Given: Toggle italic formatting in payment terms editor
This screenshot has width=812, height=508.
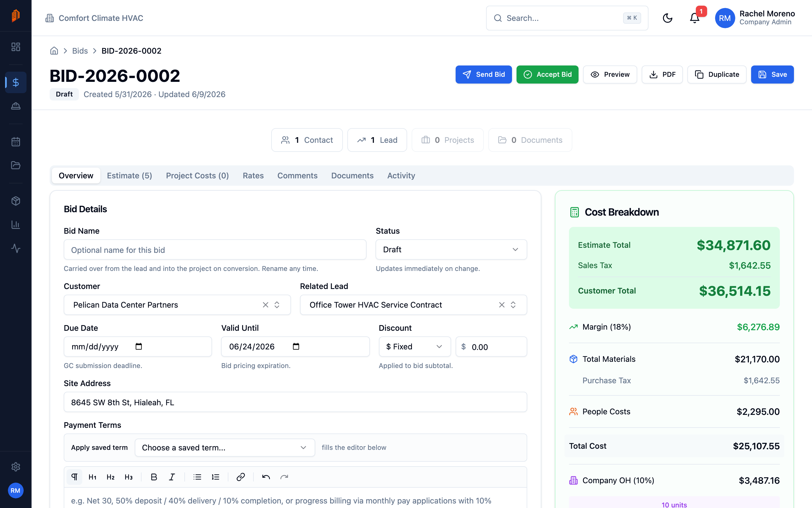Looking at the screenshot, I should click(172, 477).
